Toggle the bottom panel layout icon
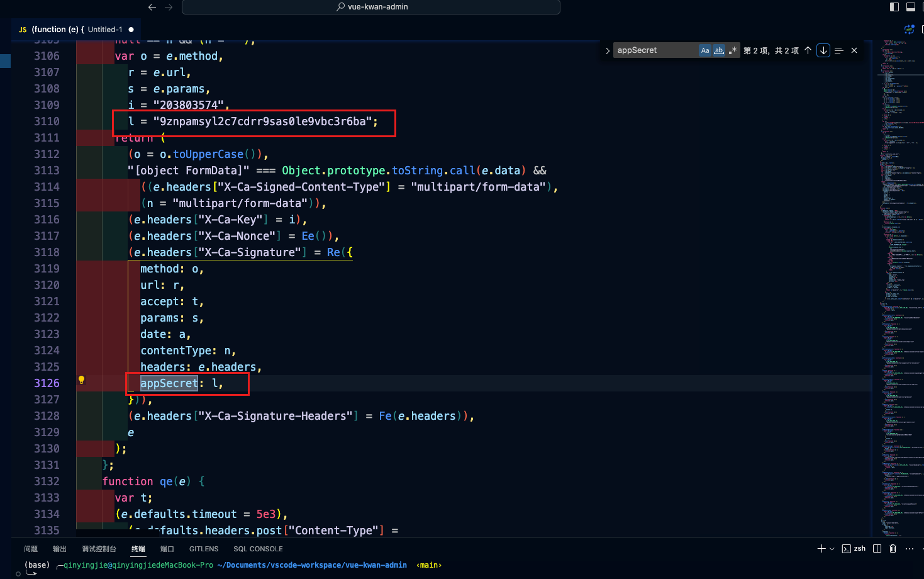This screenshot has height=579, width=924. click(911, 7)
